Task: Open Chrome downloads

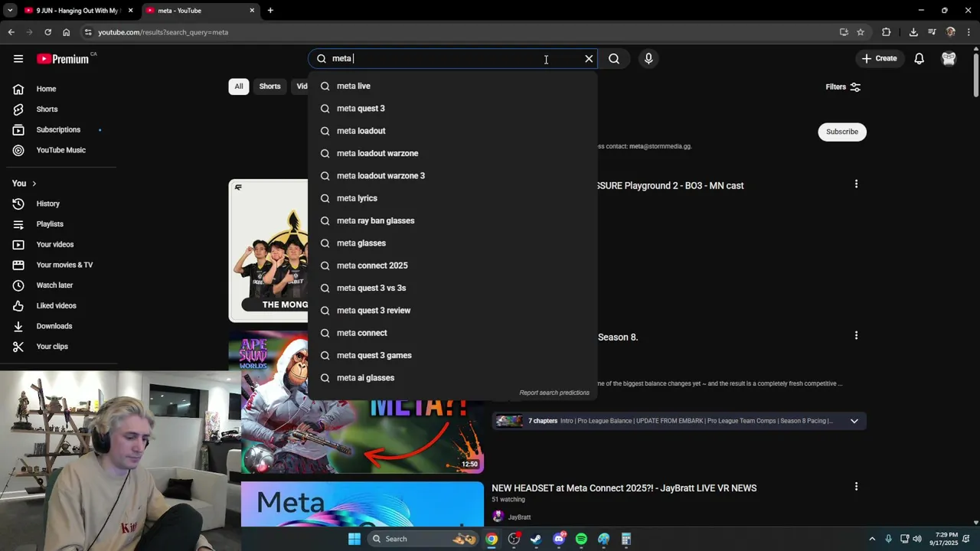Action: 913,32
